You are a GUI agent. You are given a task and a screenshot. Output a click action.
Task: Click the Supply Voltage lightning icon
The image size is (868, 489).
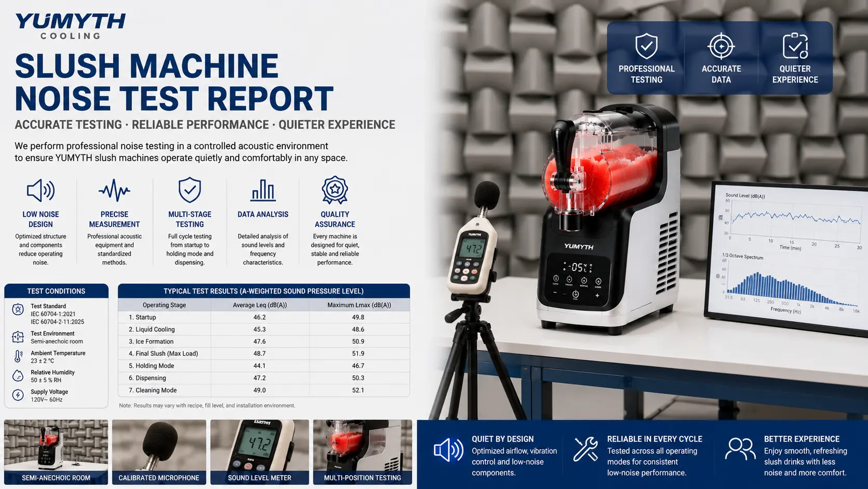[x=18, y=395]
